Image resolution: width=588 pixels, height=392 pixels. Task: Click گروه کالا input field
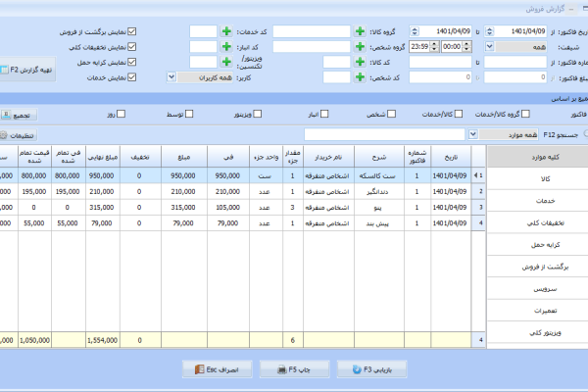point(312,31)
